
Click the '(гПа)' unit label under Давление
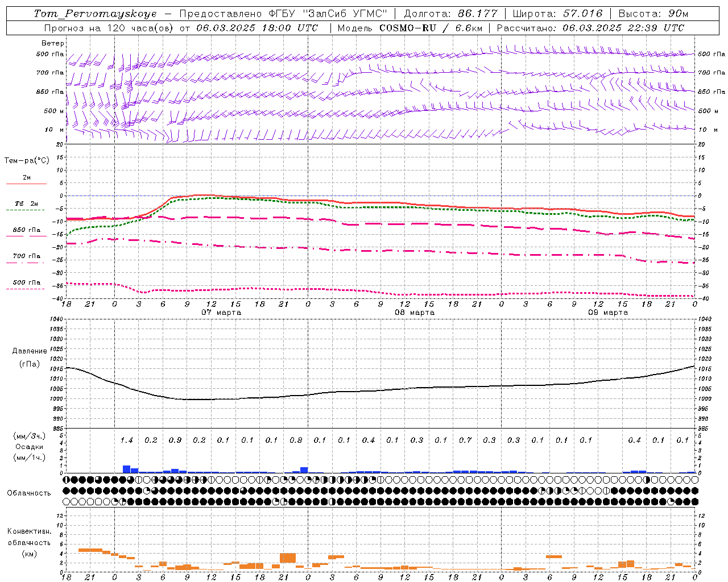click(x=30, y=364)
